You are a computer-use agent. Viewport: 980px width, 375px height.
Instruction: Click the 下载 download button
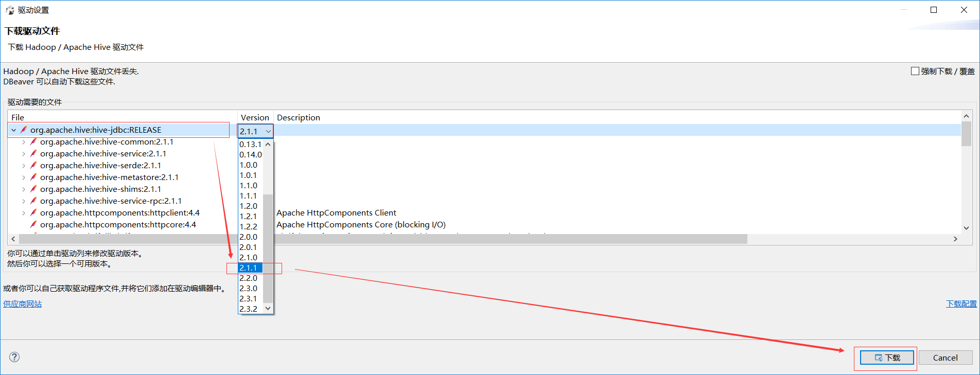pyautogui.click(x=887, y=358)
